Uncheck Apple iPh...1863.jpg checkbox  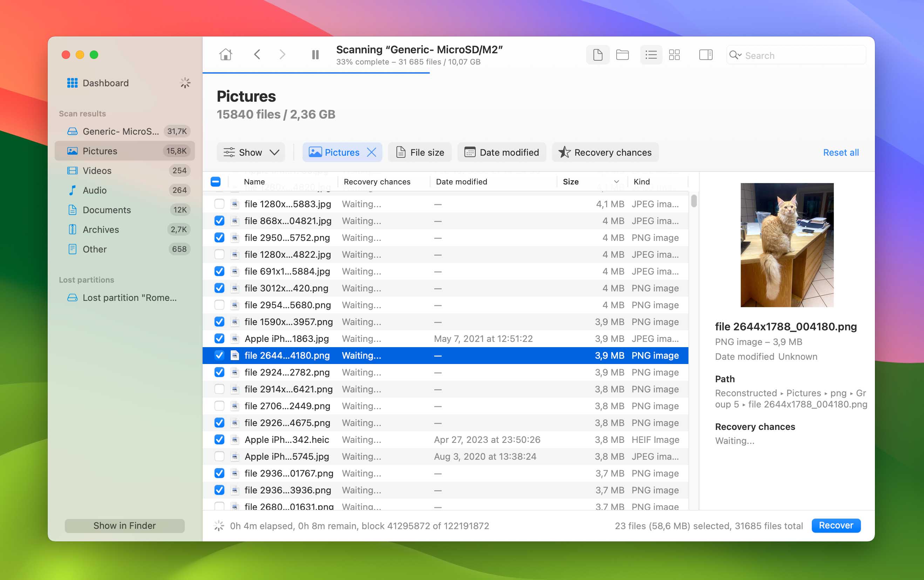pos(219,338)
